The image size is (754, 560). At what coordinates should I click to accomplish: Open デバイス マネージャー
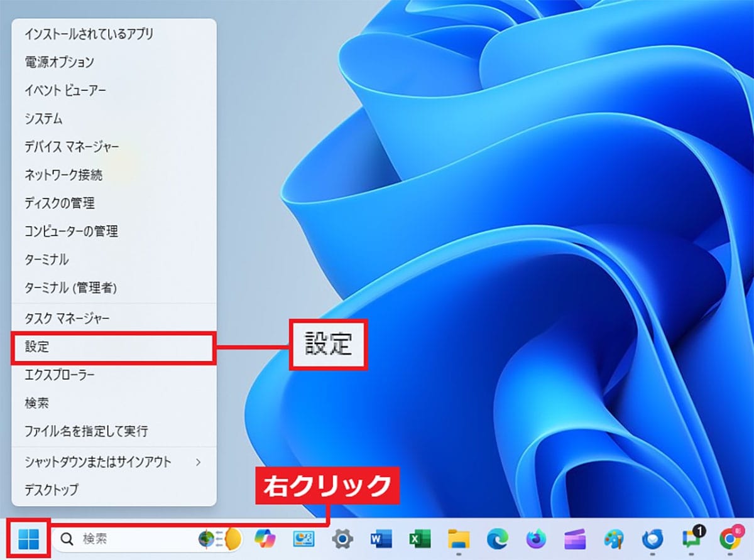pyautogui.click(x=114, y=147)
